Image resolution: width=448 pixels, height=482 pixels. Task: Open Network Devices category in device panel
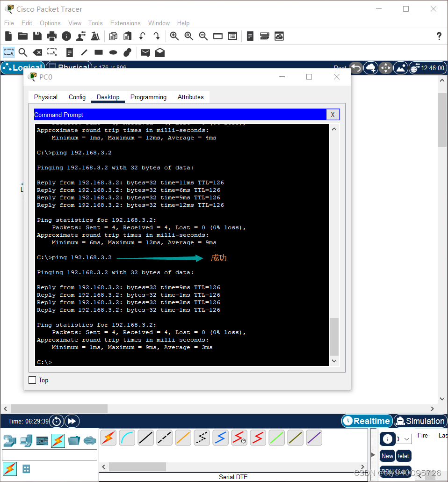pyautogui.click(x=9, y=441)
